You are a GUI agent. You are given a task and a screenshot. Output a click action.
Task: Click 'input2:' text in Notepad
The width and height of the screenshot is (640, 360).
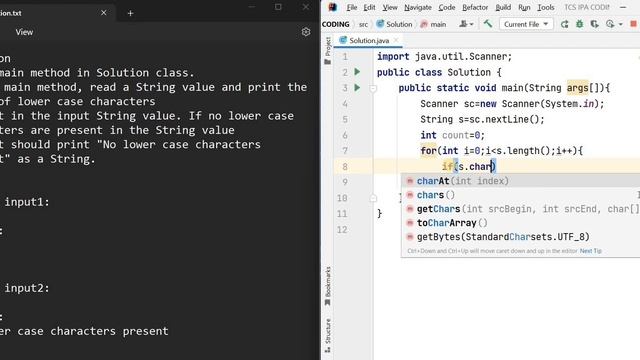coord(27,288)
